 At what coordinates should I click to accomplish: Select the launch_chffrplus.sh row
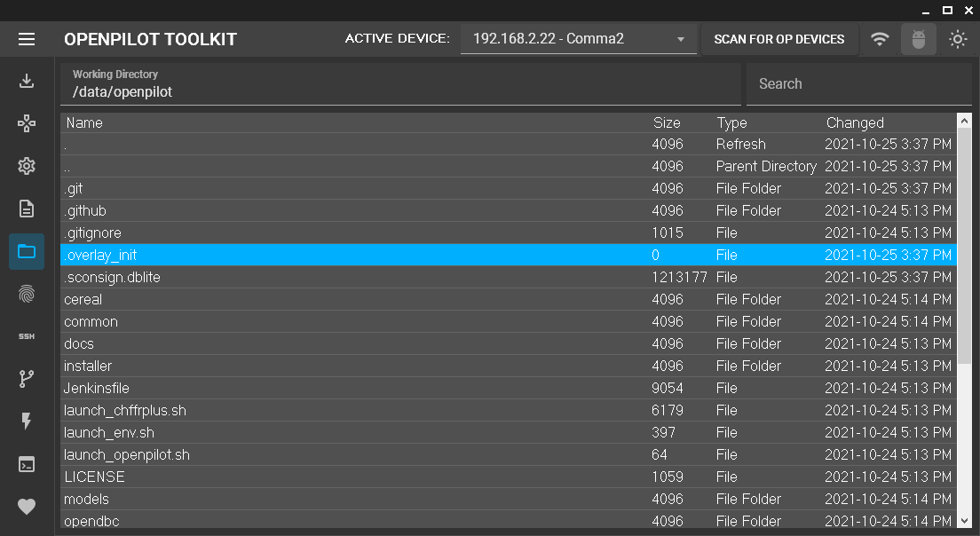[508, 411]
